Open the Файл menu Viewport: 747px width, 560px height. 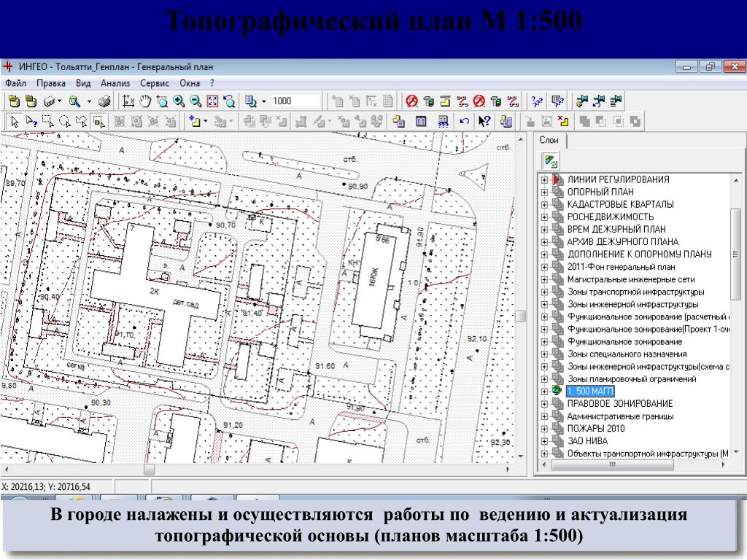tap(16, 83)
